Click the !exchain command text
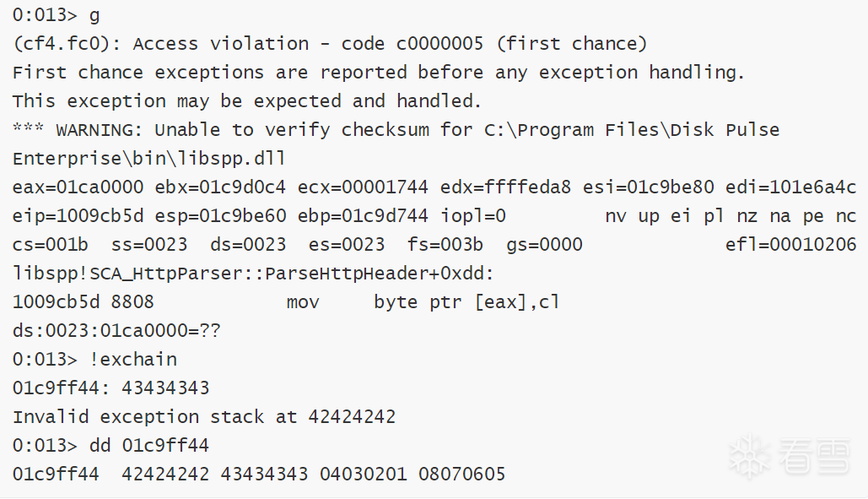The height and width of the screenshot is (499, 868). click(133, 360)
